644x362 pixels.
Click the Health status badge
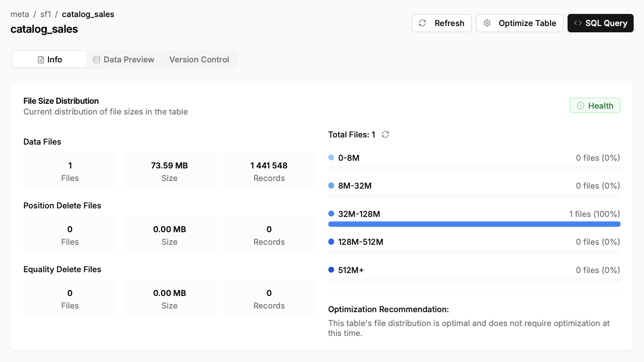595,106
